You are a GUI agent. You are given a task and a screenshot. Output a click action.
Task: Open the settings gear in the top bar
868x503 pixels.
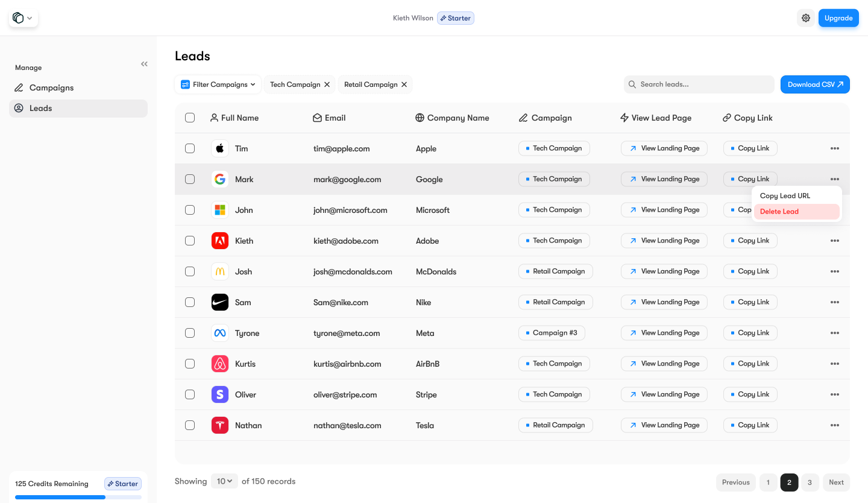[806, 17]
